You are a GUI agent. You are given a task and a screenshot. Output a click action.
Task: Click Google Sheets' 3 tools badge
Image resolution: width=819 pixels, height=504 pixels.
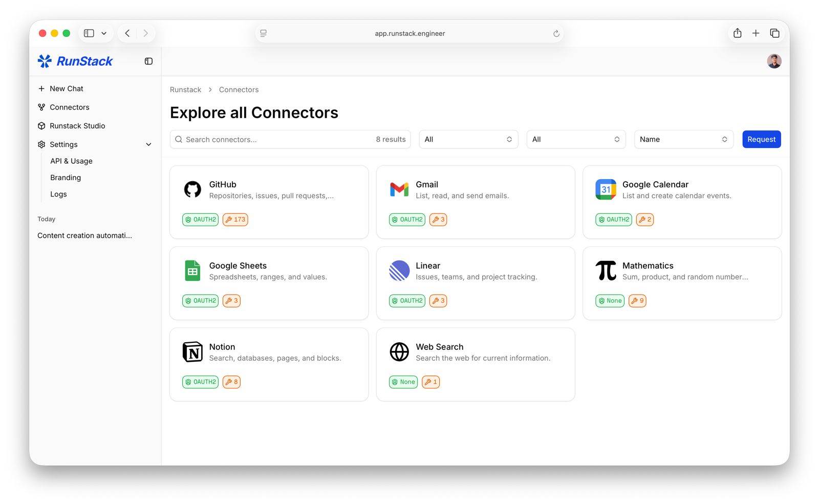point(231,301)
